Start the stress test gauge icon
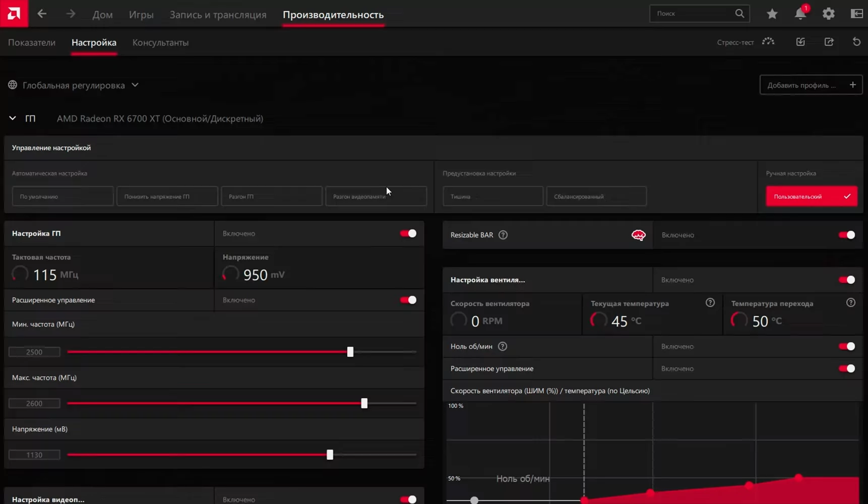The image size is (868, 504). click(768, 42)
